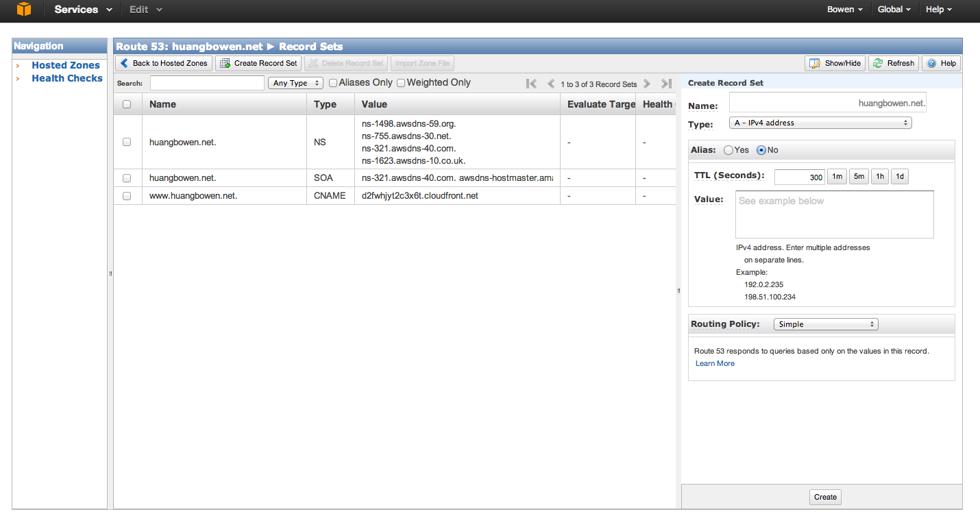Open the Learn More link
980x514 pixels.
pyautogui.click(x=715, y=363)
